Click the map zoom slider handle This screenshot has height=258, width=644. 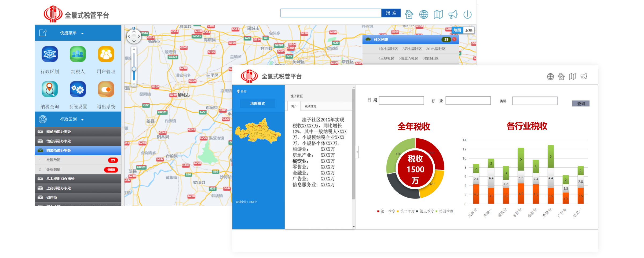point(134,69)
